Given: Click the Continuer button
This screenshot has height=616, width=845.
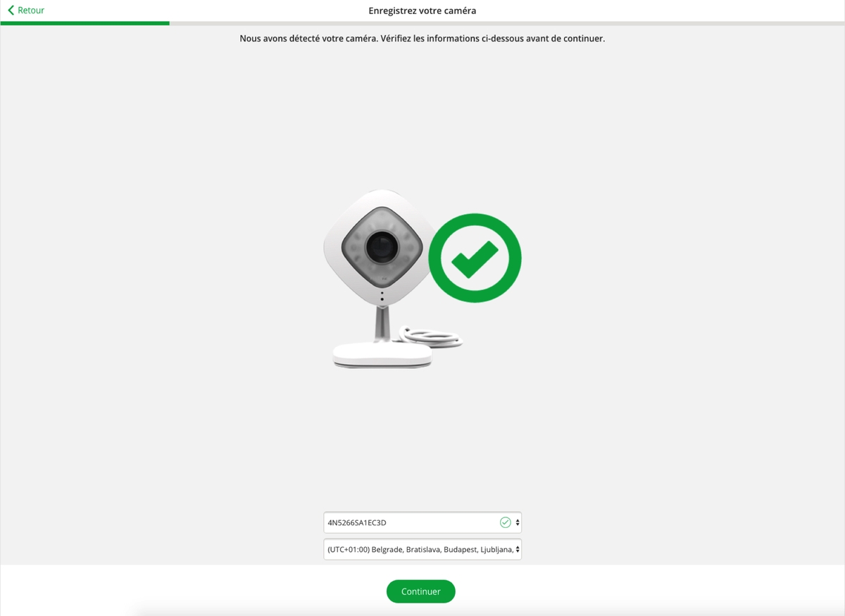Looking at the screenshot, I should coord(421,591).
